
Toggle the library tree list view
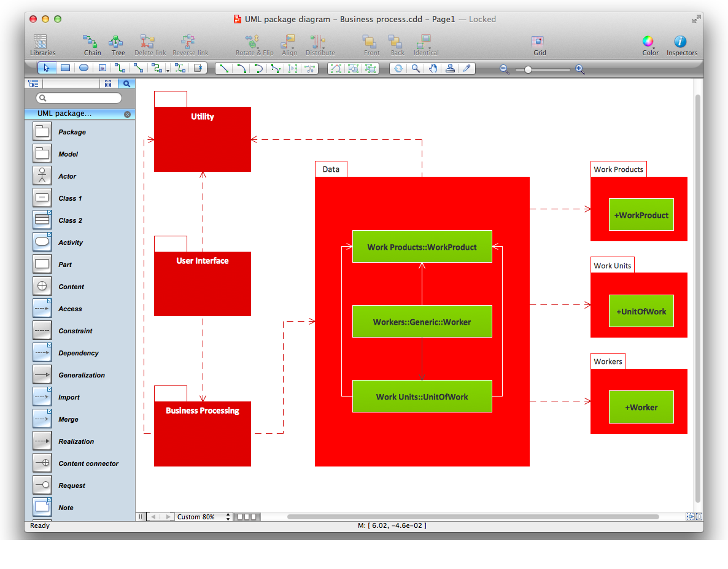click(33, 84)
